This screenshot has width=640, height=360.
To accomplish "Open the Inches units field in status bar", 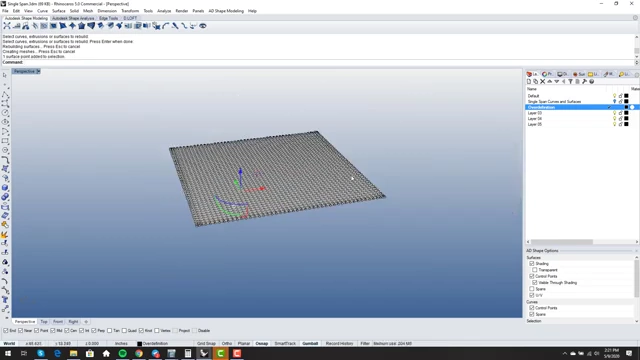I will click(121, 344).
